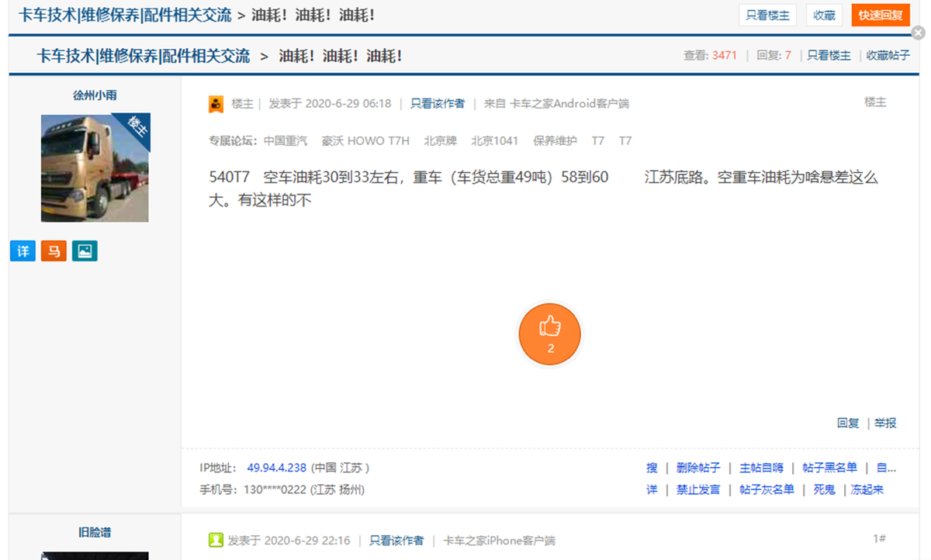The height and width of the screenshot is (560, 931).
Task: Open the 徐州小雨 username link
Action: [x=95, y=95]
